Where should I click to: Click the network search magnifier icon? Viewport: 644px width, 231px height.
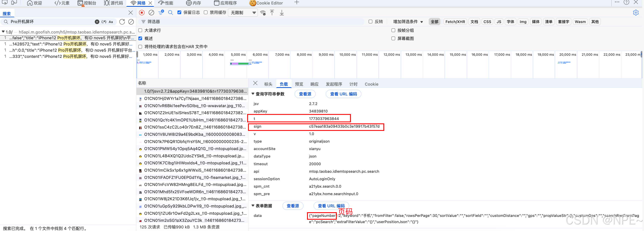coord(170,12)
